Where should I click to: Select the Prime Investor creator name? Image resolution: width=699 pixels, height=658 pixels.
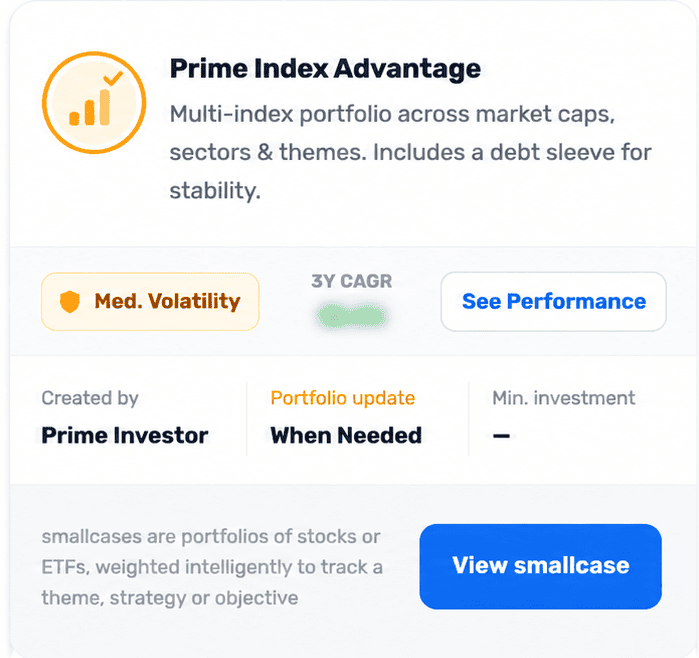coord(125,436)
